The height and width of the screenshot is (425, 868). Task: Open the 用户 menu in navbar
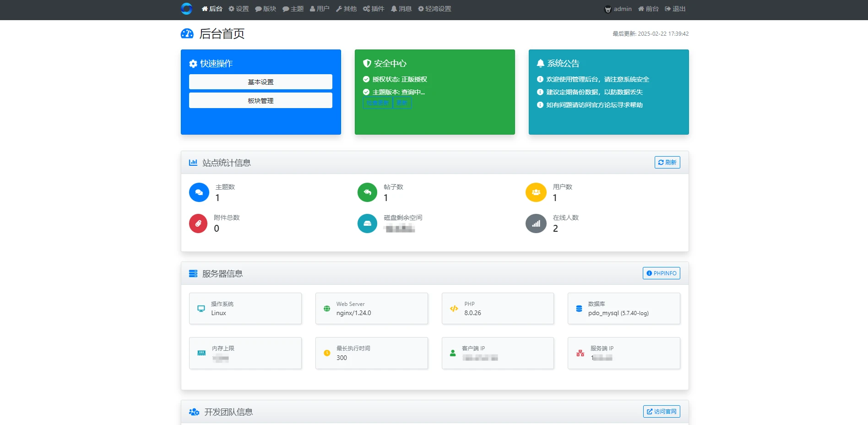coord(320,9)
